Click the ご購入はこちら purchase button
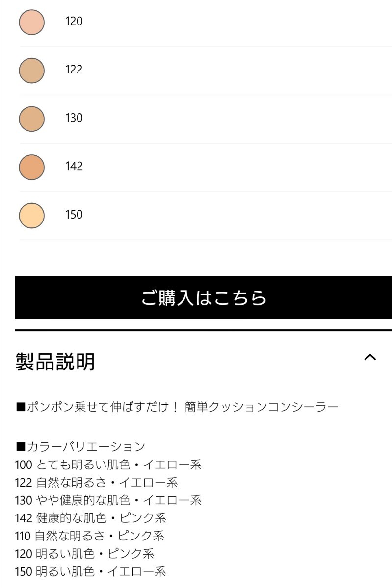 196,298
